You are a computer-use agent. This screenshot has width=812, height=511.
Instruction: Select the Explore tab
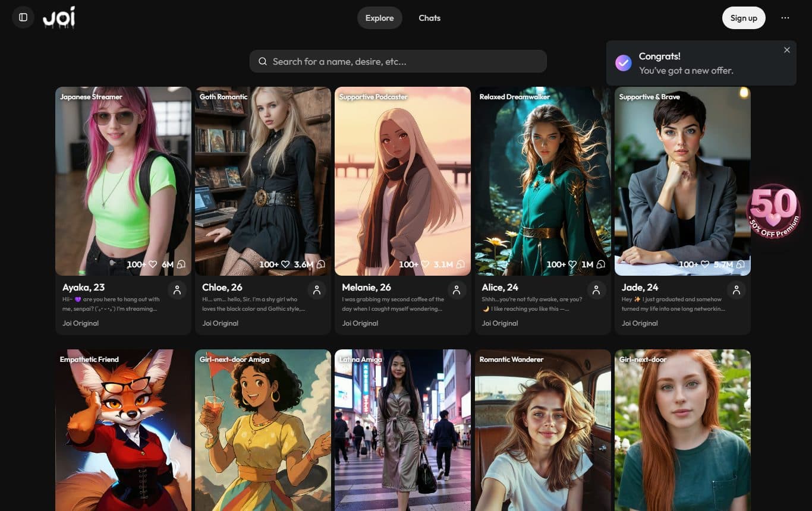379,18
